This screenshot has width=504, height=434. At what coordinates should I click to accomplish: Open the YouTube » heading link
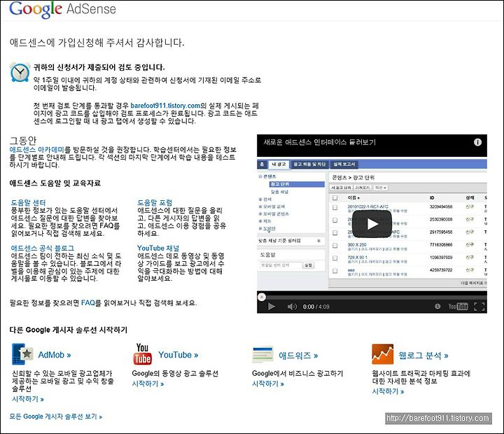pyautogui.click(x=178, y=355)
